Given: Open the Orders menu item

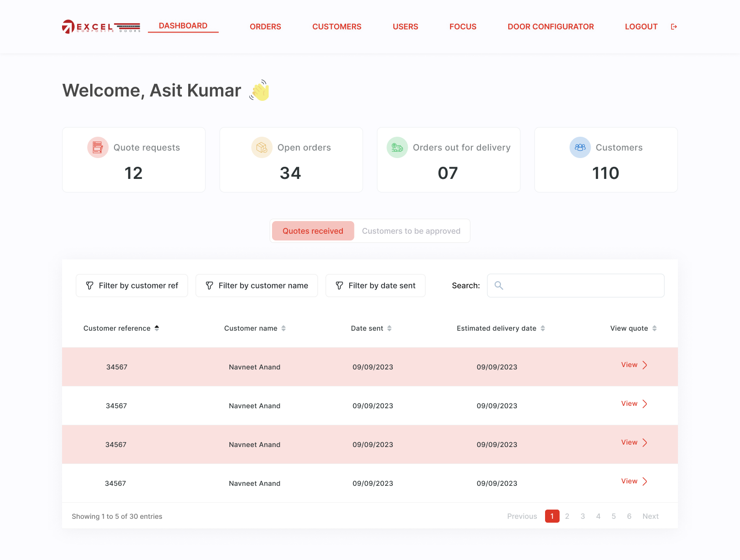Looking at the screenshot, I should [x=265, y=27].
